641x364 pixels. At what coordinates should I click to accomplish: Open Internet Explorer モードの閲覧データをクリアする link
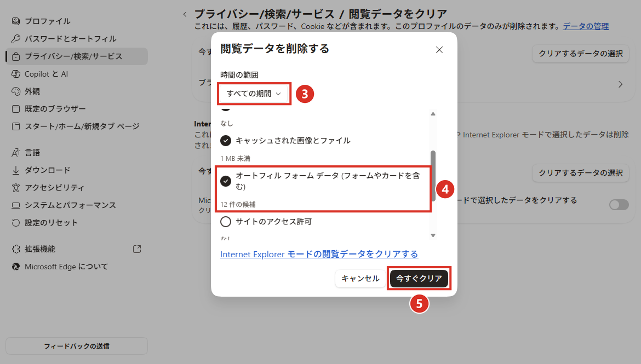319,254
